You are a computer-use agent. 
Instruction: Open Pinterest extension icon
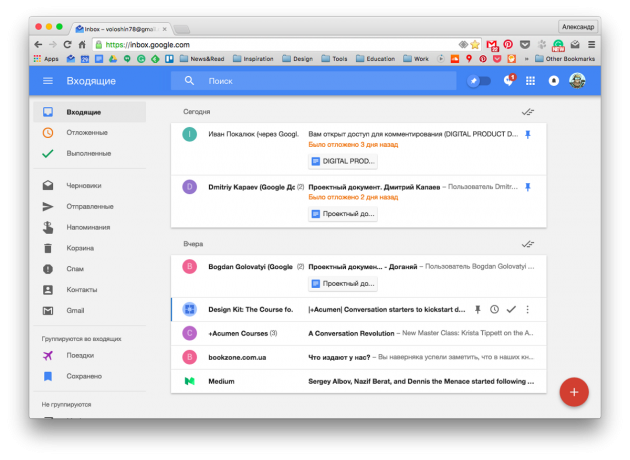coord(508,44)
